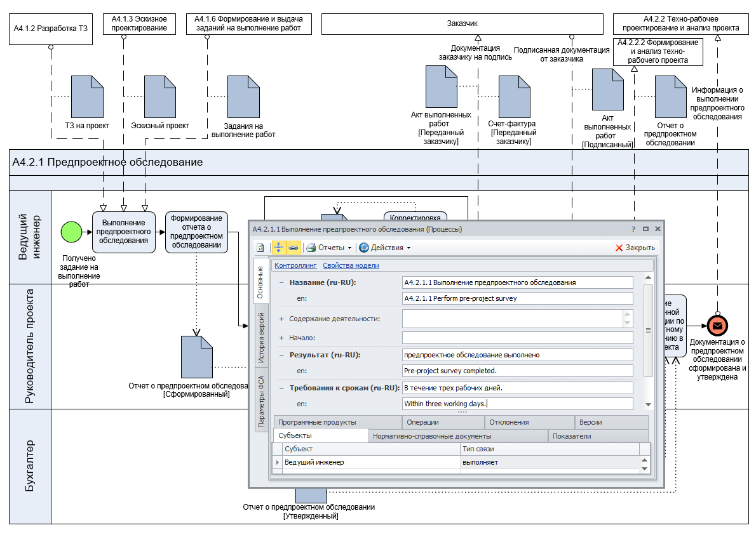Click the Начало input field

[517, 338]
